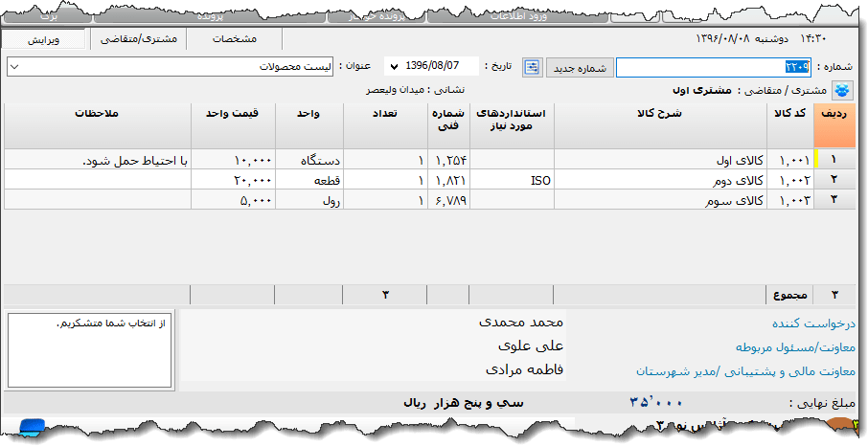Click the note cell با احتیاط حمل شود
This screenshot has width=868, height=446.
pyautogui.click(x=98, y=160)
